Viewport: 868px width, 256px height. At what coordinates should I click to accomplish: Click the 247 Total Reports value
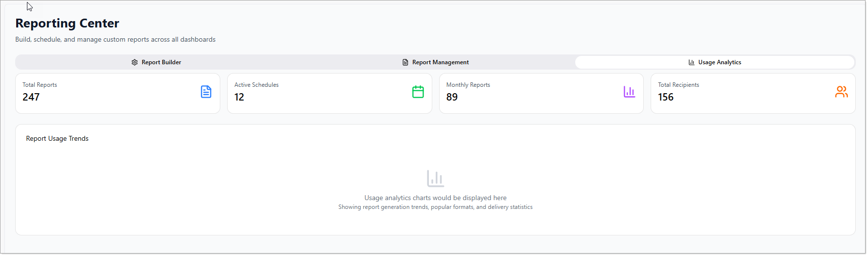(31, 97)
